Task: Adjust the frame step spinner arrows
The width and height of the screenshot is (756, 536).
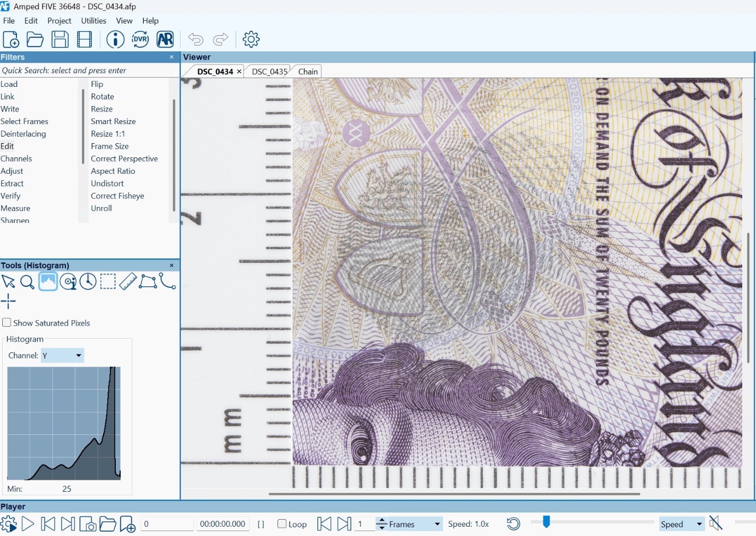Action: [382, 524]
